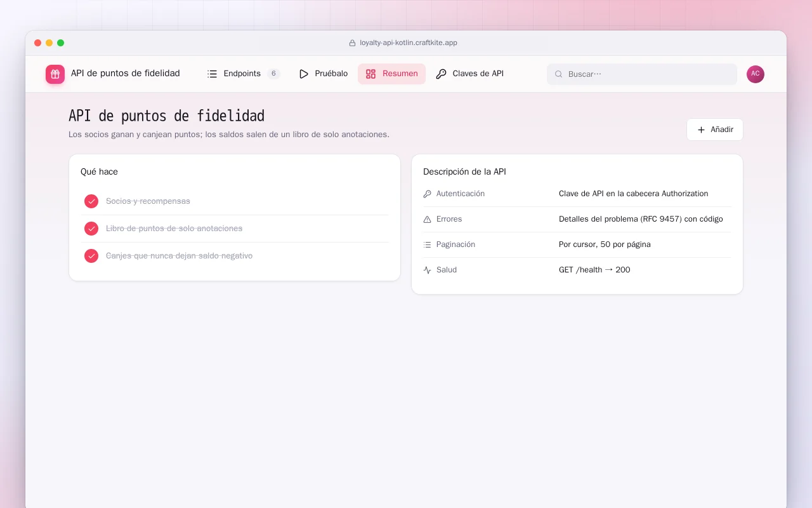The width and height of the screenshot is (812, 508).
Task: Click the Errores warning triangle icon
Action: 427,219
